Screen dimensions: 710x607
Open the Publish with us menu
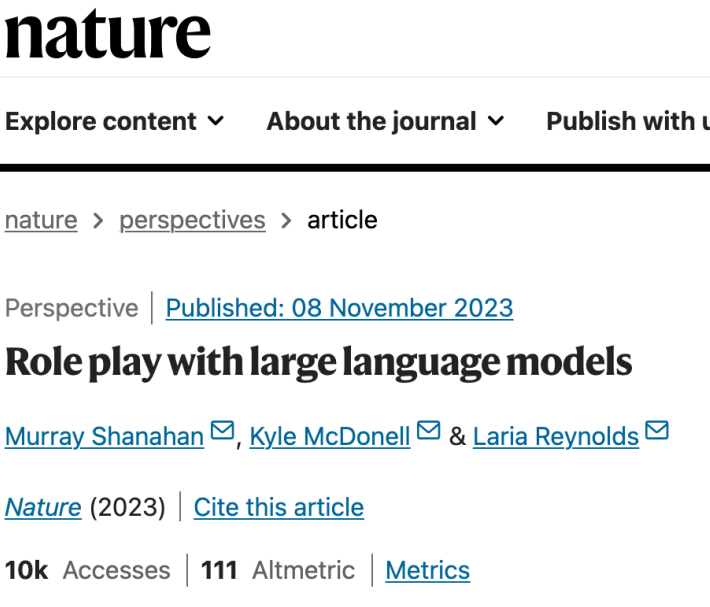626,122
